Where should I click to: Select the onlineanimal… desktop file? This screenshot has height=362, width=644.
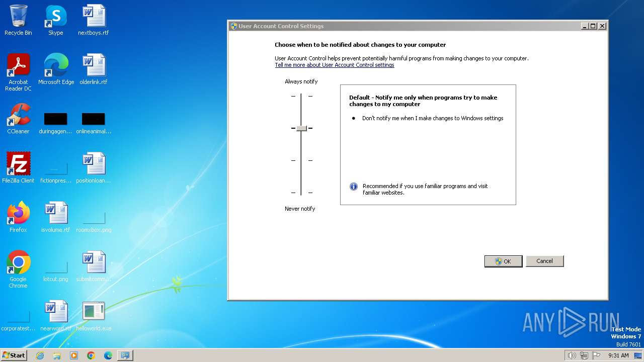[94, 123]
